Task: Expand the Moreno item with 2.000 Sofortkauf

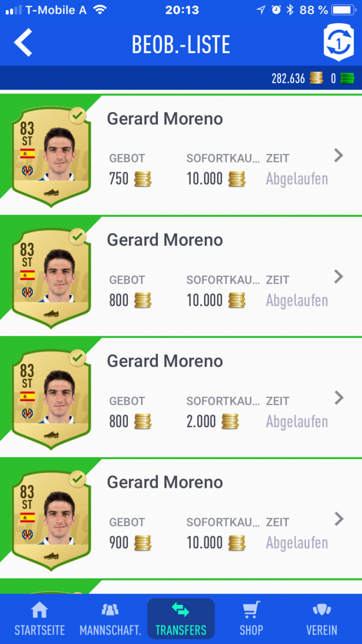Action: pos(338,398)
